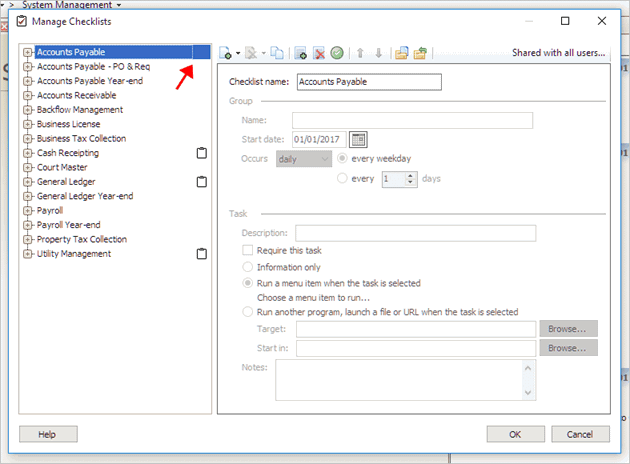Open the new checklist dropdown arrow
Image resolution: width=630 pixels, height=464 pixels.
click(x=238, y=53)
